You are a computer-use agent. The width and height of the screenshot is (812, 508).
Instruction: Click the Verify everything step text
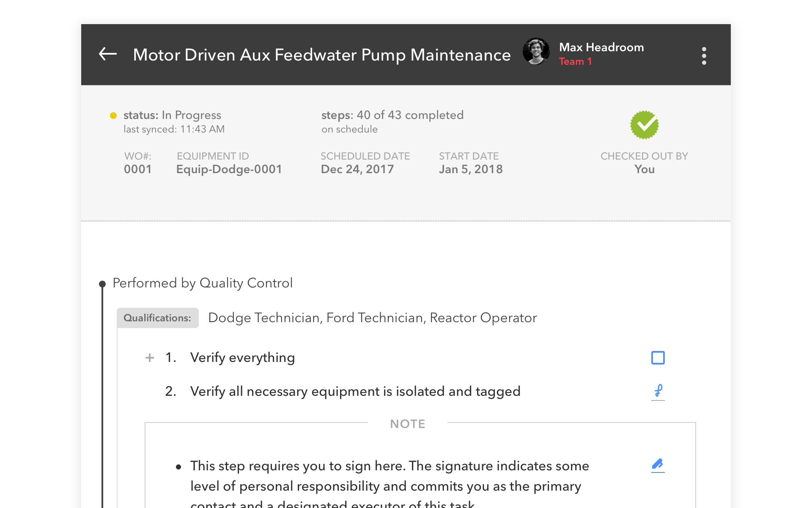tap(242, 358)
